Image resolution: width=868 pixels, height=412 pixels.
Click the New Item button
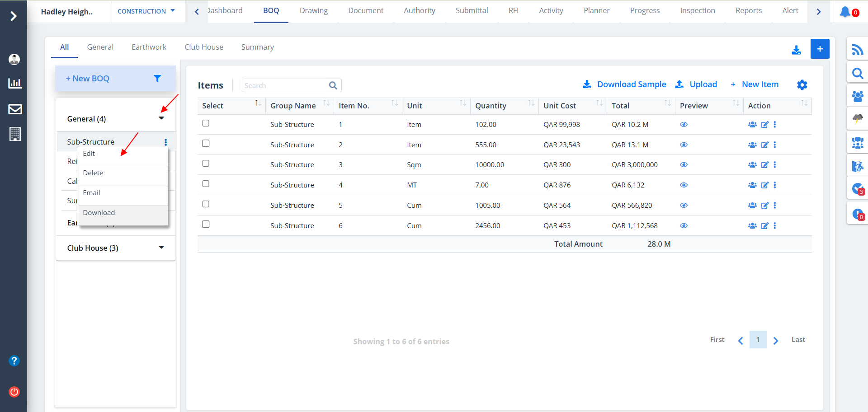pyautogui.click(x=759, y=84)
